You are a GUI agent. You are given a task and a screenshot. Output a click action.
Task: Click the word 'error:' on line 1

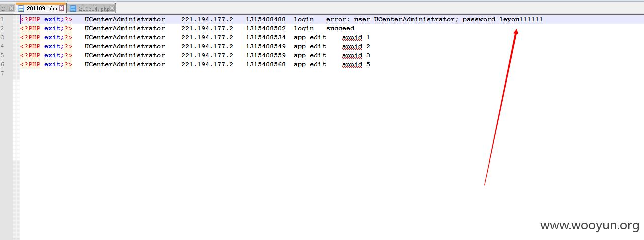coord(338,19)
